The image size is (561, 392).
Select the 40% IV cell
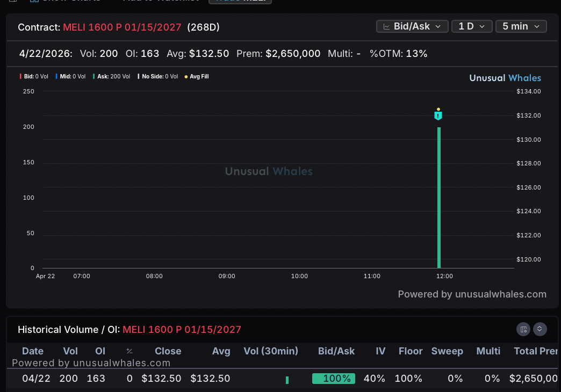(x=374, y=379)
